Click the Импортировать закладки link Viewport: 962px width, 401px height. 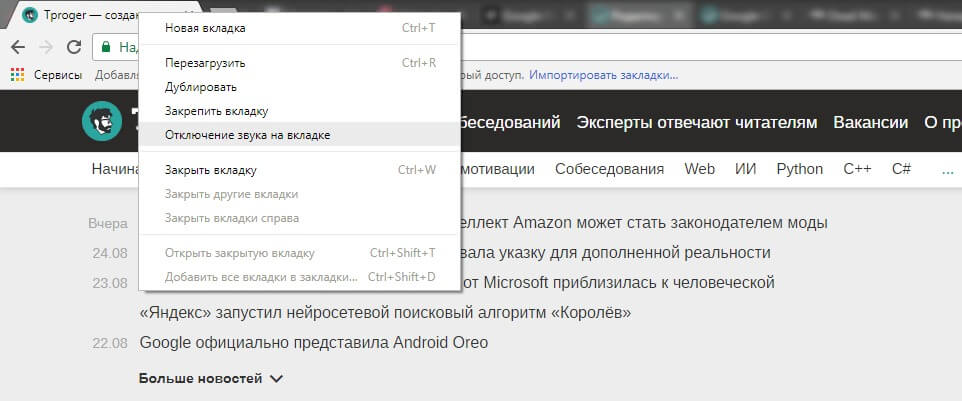(603, 75)
